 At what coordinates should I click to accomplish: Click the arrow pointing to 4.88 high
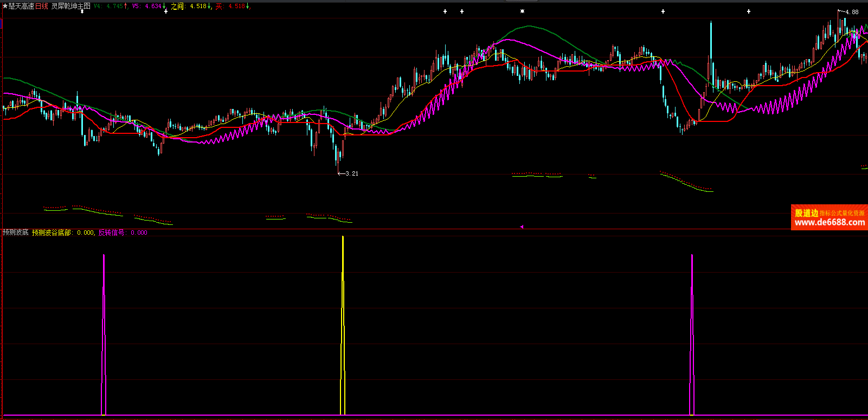point(841,11)
